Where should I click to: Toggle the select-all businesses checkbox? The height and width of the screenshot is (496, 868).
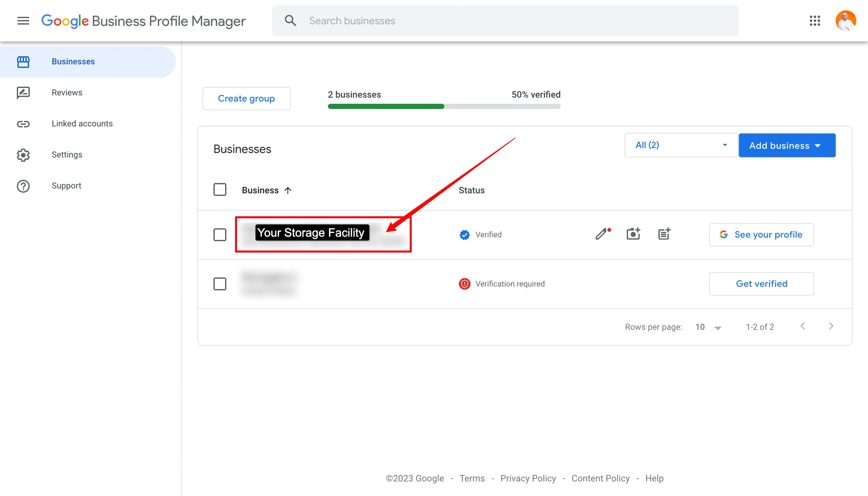[220, 190]
